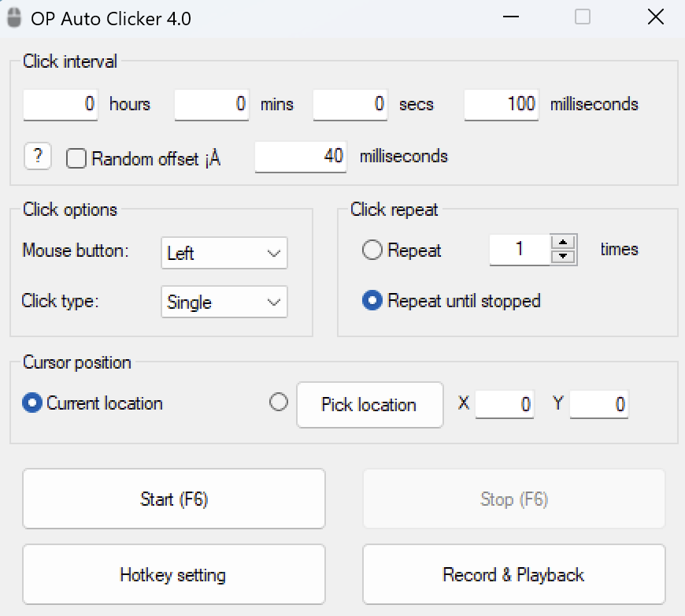Increase repeat count with up arrow

click(x=563, y=242)
